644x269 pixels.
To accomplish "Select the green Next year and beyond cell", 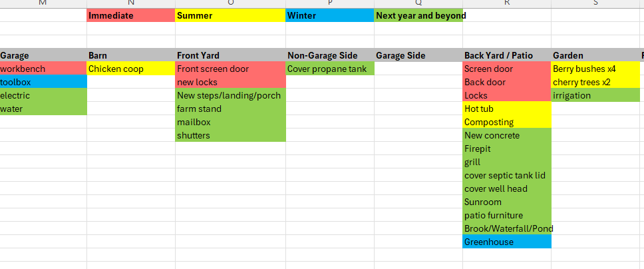I will pyautogui.click(x=418, y=15).
